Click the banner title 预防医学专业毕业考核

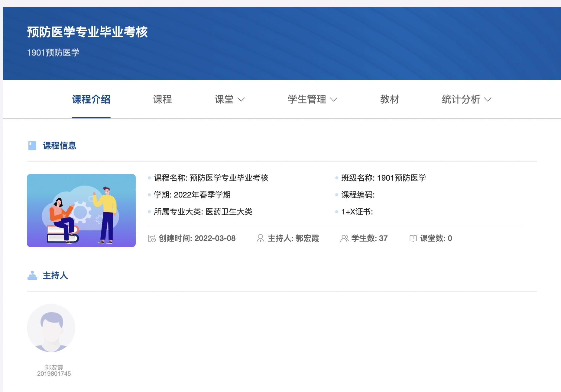pos(87,32)
